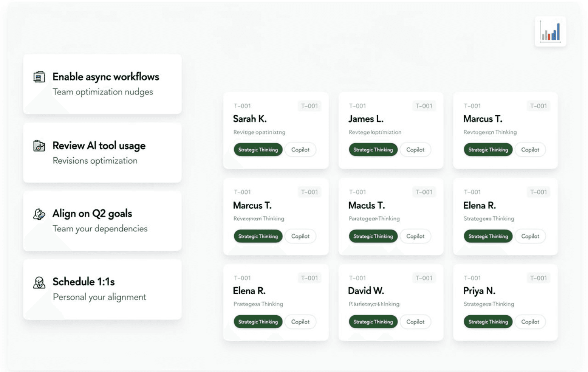Open Priya N. name on team card
The image size is (588, 372).
479,291
